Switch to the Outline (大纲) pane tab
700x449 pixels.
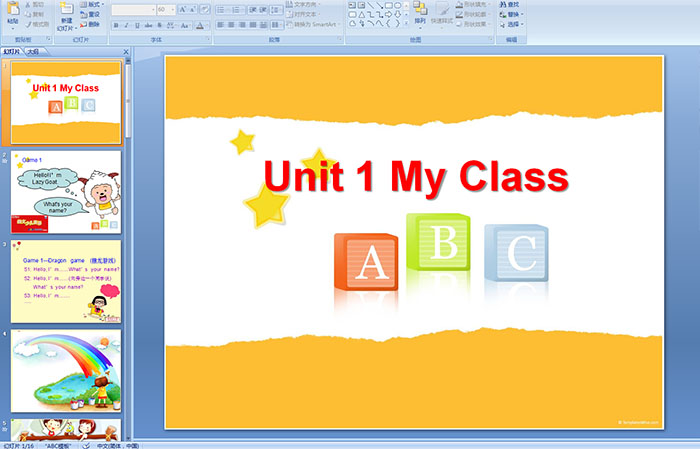click(33, 52)
